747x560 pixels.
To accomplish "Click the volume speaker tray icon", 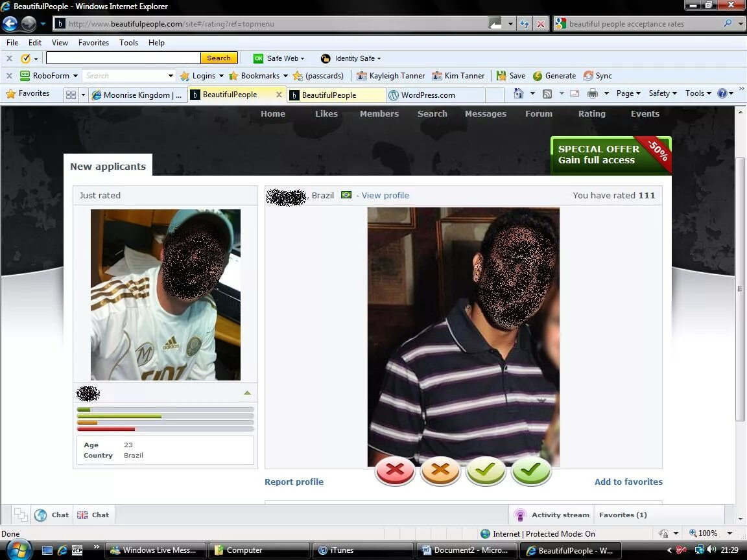I will point(711,550).
